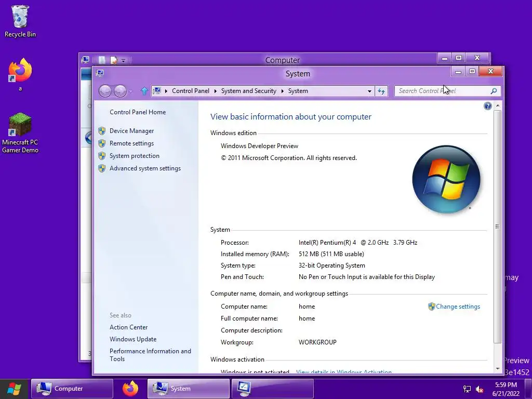Open address bar history dropdown
The height and width of the screenshot is (399, 532).
coord(369,91)
